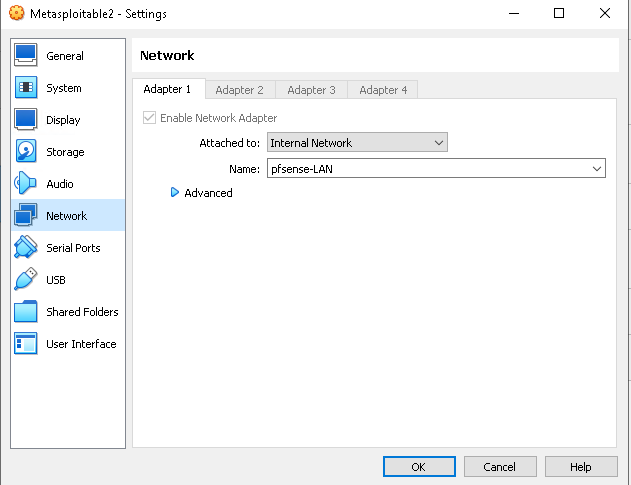Toggle Enable Network Adapter checkbox
631x485 pixels.
(149, 118)
